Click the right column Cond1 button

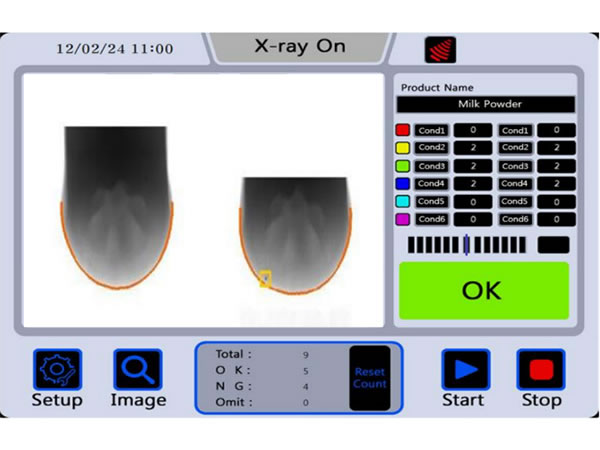[x=515, y=130]
